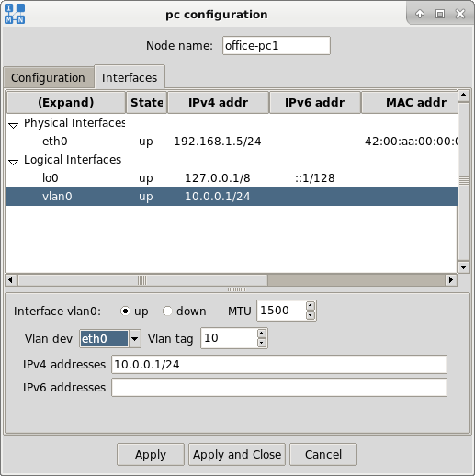
Task: Close the pc configuration window
Action: [460, 14]
